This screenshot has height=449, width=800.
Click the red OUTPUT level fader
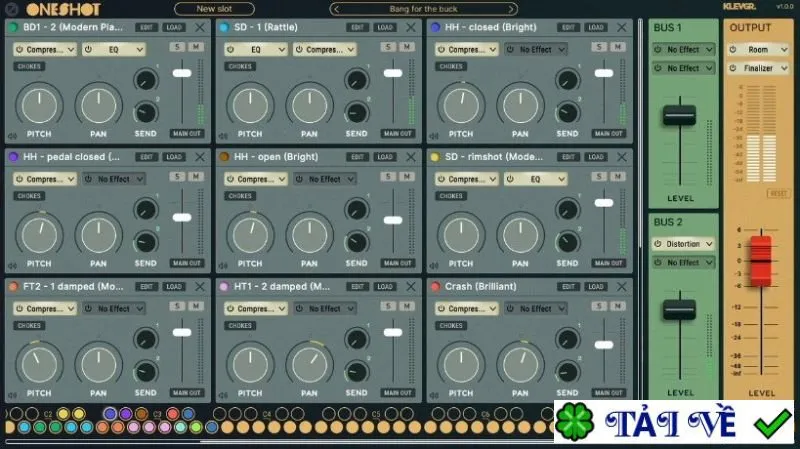pos(761,260)
